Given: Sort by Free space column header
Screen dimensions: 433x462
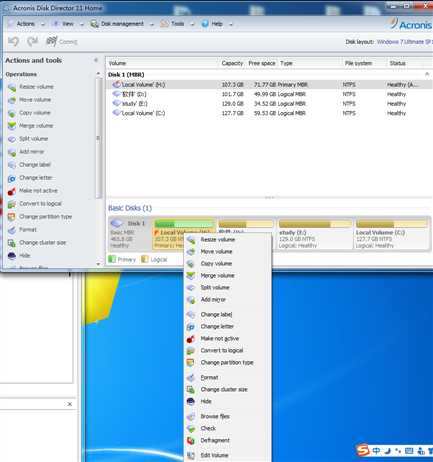Looking at the screenshot, I should coord(262,63).
